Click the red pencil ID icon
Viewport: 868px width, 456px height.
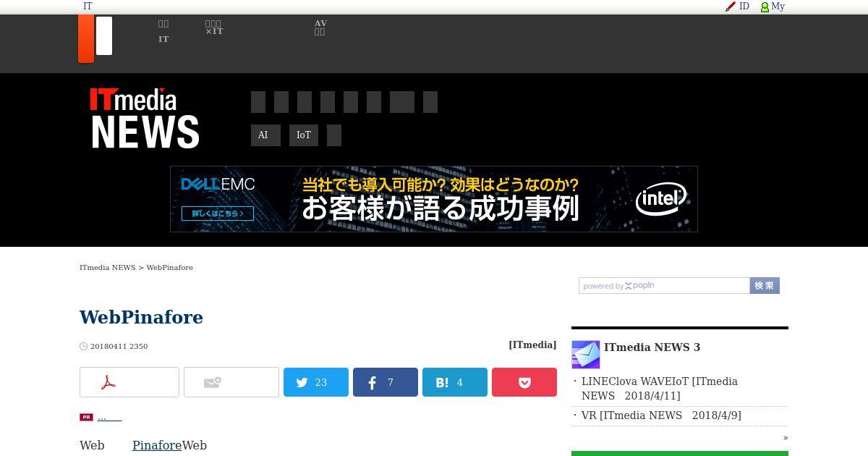coord(731,7)
